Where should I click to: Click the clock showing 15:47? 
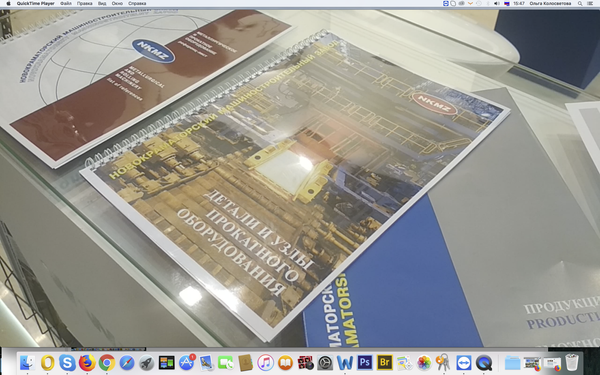[519, 3]
